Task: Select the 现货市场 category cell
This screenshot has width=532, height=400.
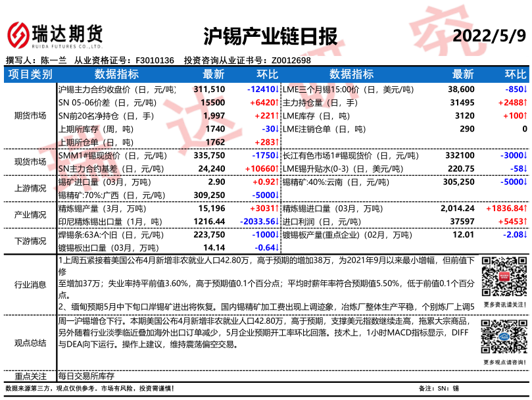Action: click(30, 162)
